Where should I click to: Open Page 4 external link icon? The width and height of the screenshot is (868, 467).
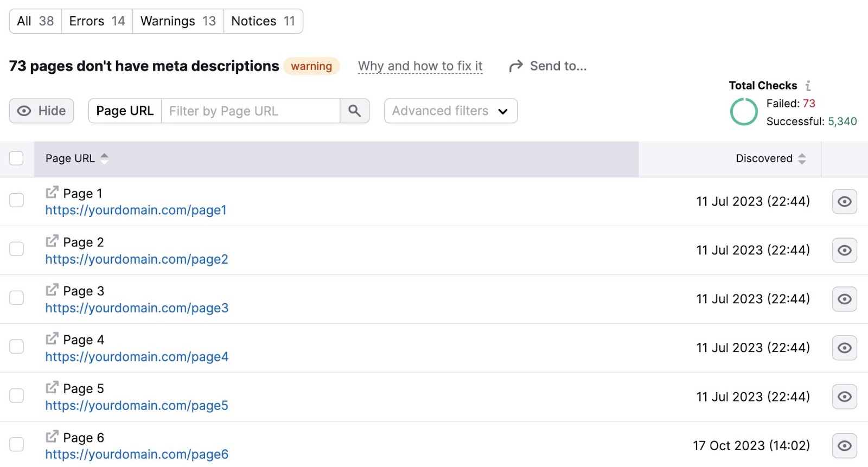tap(52, 339)
